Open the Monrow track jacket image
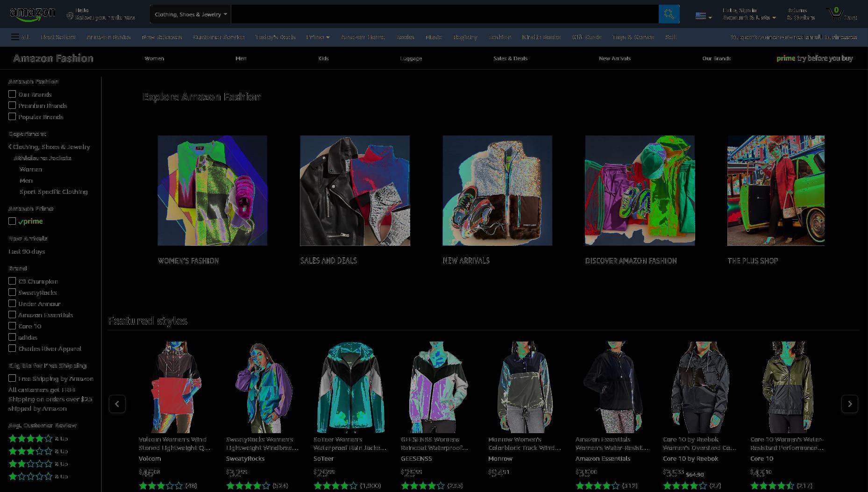868x492 pixels. [526, 387]
